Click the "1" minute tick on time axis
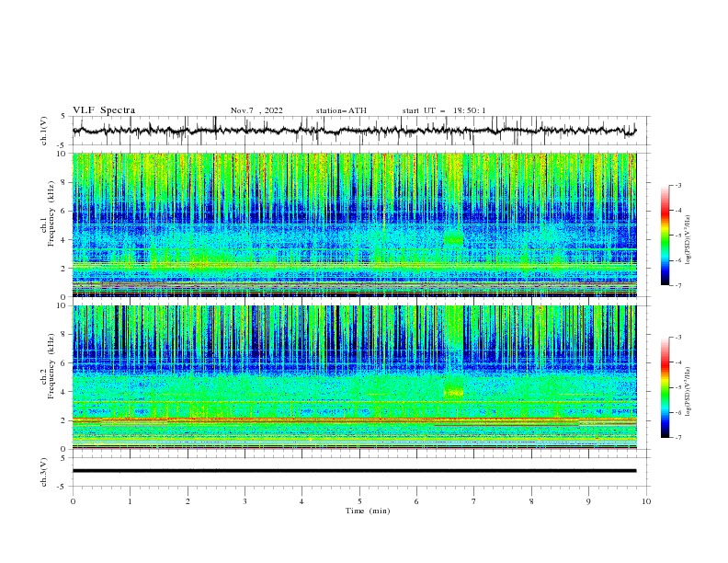Screen dimensions: 728x563 [131, 501]
